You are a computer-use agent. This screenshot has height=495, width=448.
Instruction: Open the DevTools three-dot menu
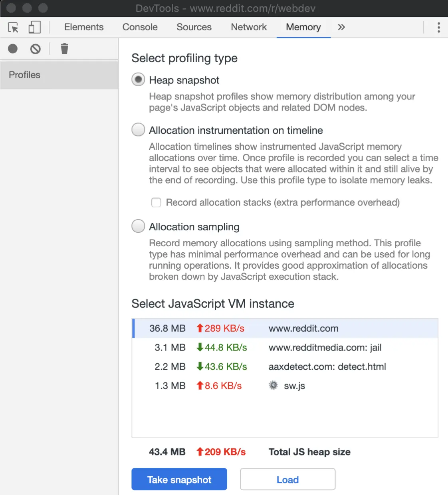pos(438,28)
